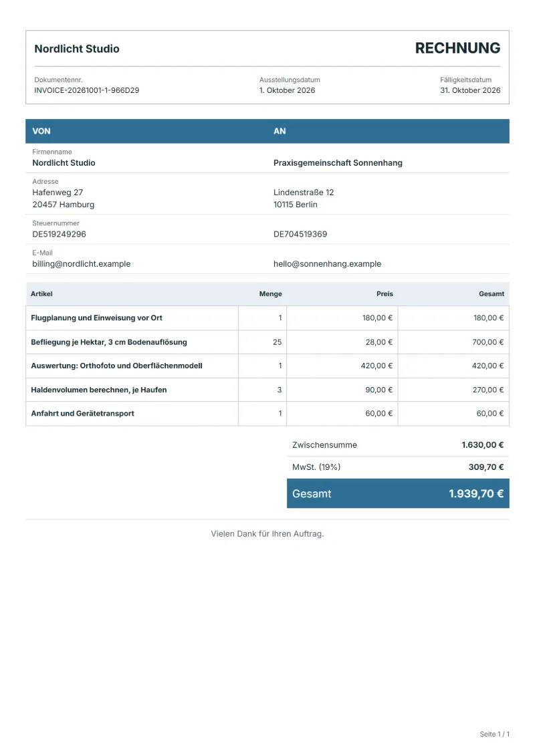Viewport: 535px width, 756px height.
Task: Click the "Fälligkeitsdatum" label
Action: [x=465, y=80]
